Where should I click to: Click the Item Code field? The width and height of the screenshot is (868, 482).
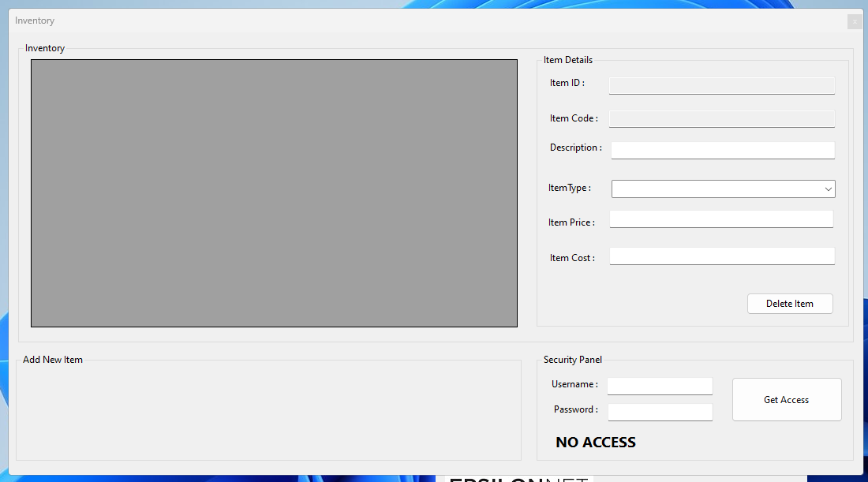pyautogui.click(x=722, y=119)
